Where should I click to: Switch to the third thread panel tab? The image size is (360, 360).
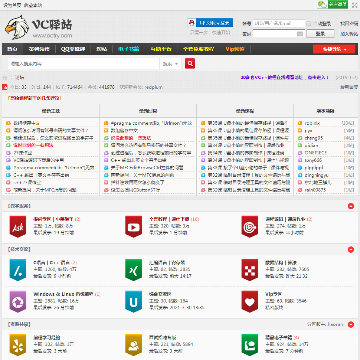coord(245,111)
